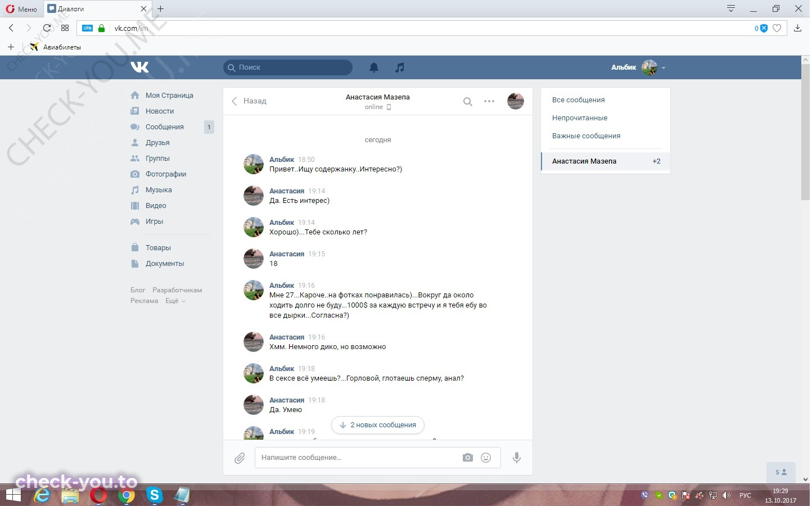The image size is (812, 506).
Task: Open Opera speed dial grid icon
Action: [65, 28]
